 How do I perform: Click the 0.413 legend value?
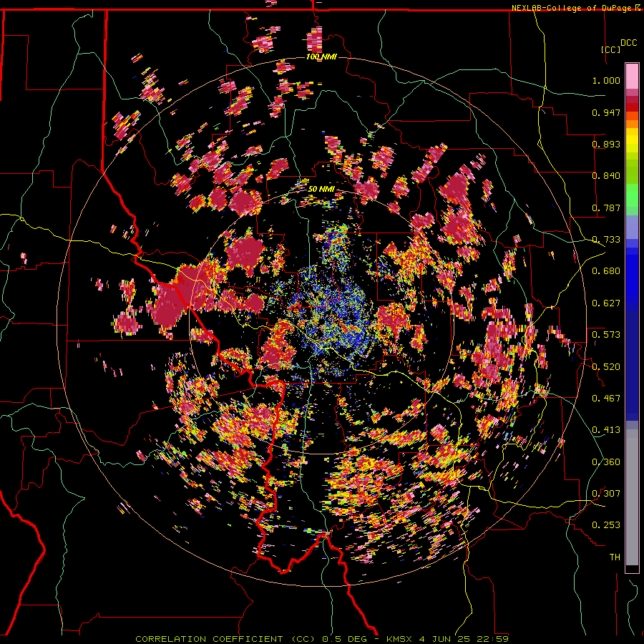[x=606, y=430]
